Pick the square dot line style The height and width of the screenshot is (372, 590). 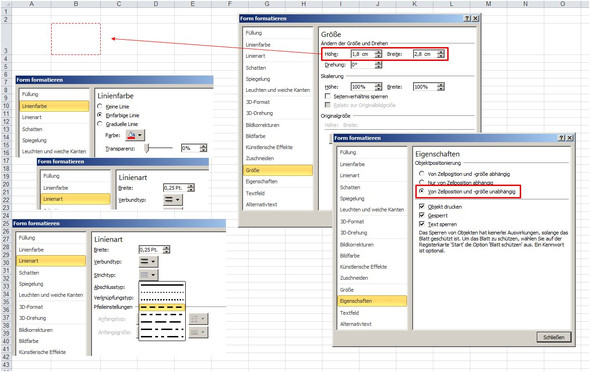(162, 299)
